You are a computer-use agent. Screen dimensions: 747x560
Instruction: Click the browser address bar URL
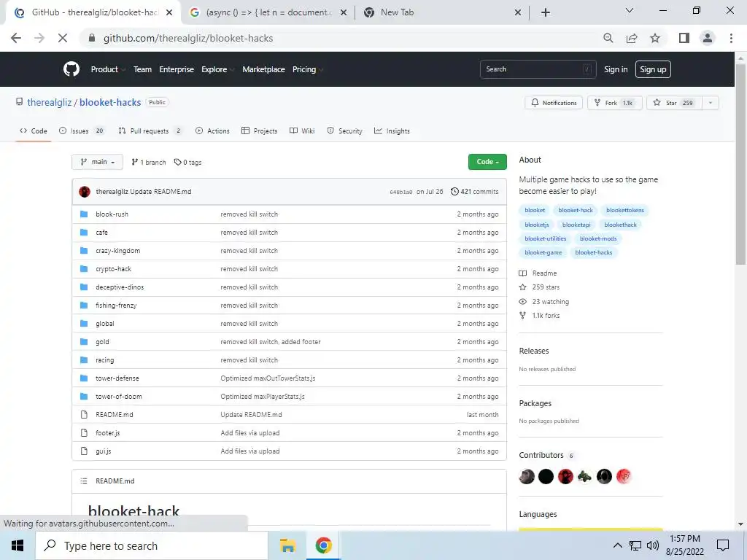point(188,38)
